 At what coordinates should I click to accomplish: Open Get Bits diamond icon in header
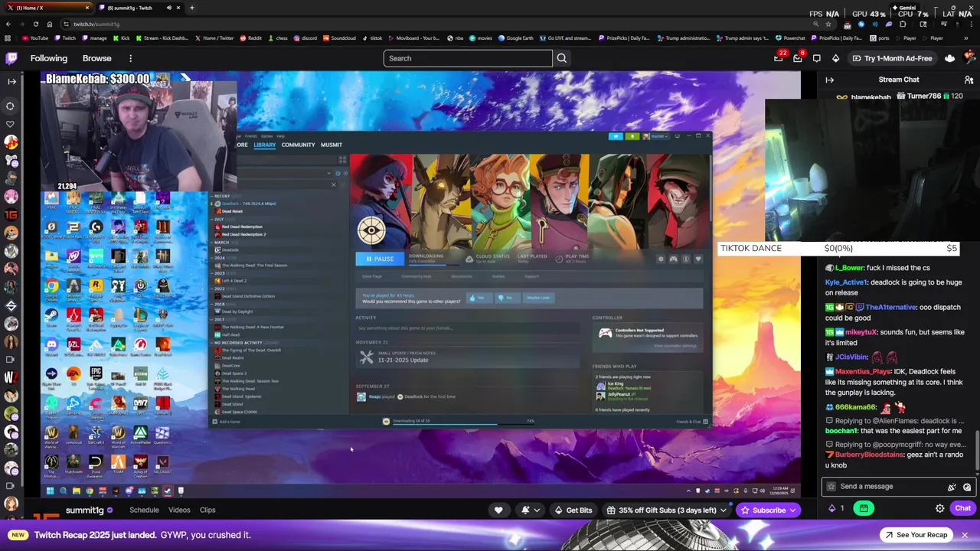point(835,58)
